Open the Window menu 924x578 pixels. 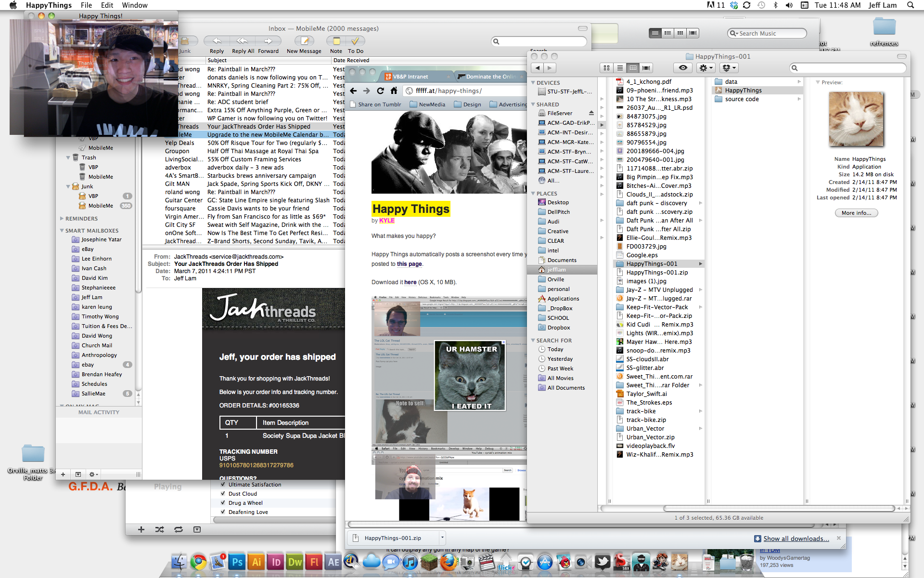(134, 5)
